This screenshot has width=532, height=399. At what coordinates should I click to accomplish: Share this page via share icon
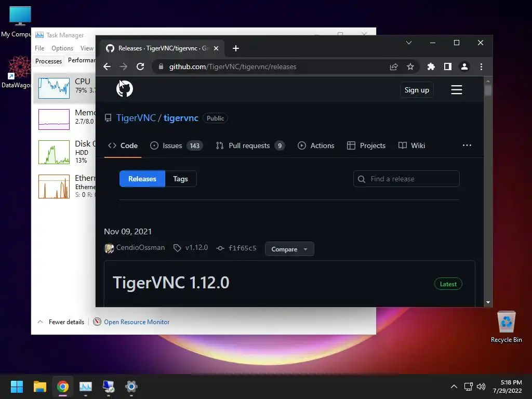tap(394, 66)
